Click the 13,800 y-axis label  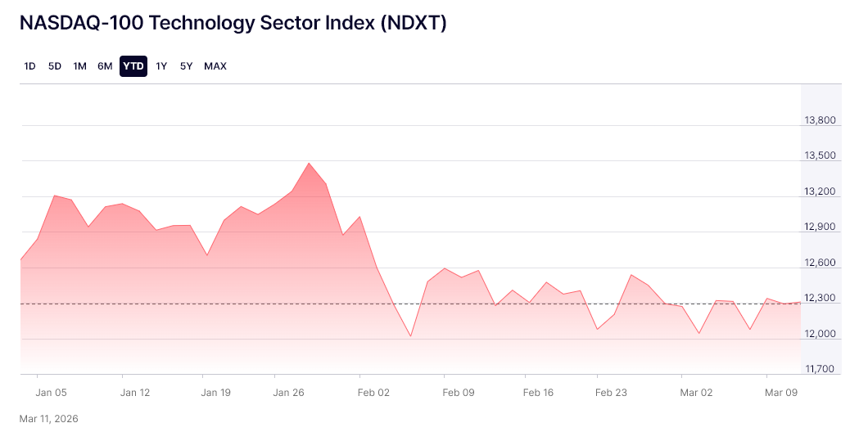(x=820, y=121)
